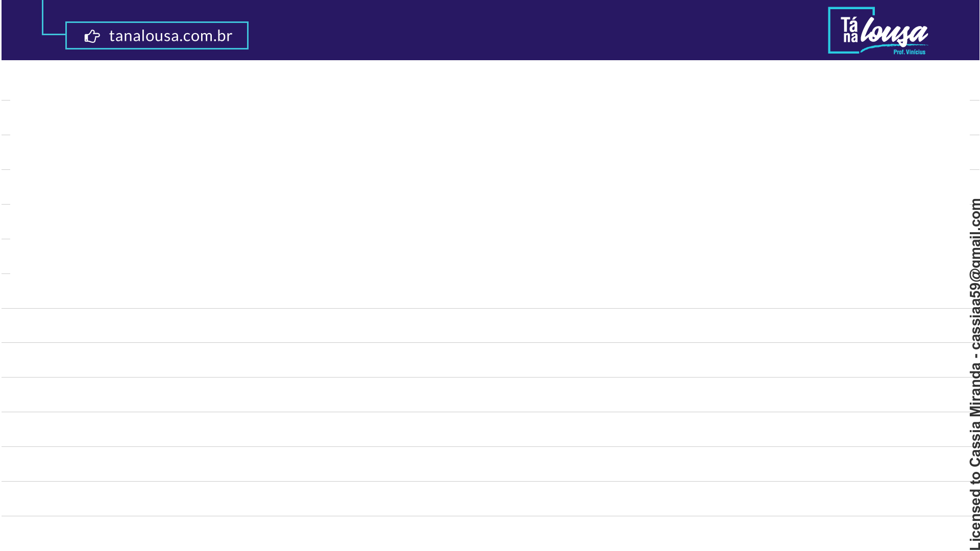Screen dimensions: 980x551
Task: Click the third short tick on right margin
Action: point(974,169)
